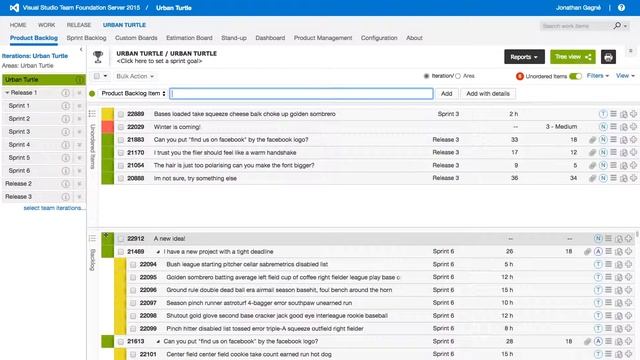Click the green color bar of item 21883
This screenshot has width=640, height=360.
[107, 140]
